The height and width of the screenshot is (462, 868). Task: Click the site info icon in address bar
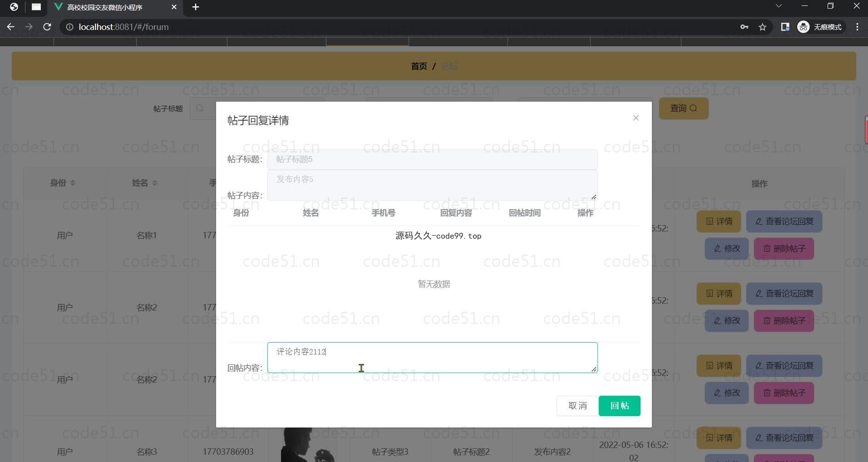coord(69,27)
